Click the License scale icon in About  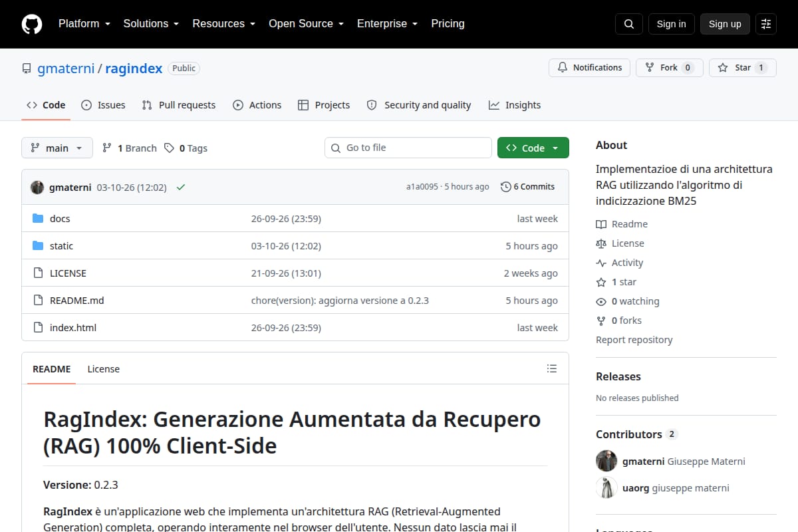[x=601, y=243]
